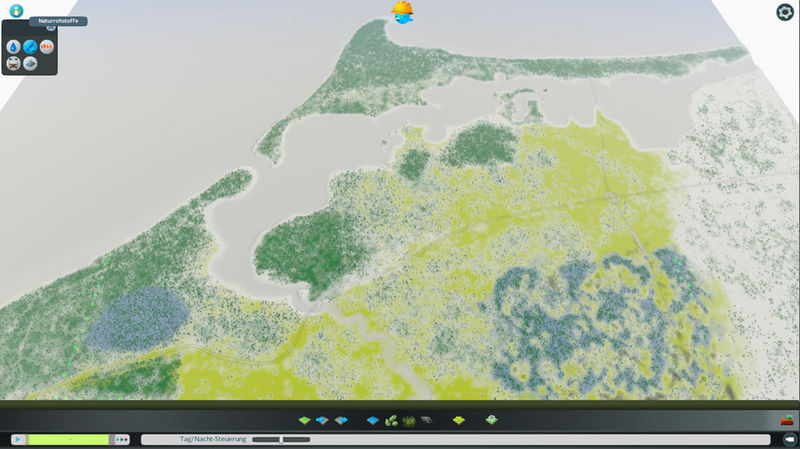Open the info views button at top left
800x449 pixels.
coord(15,10)
